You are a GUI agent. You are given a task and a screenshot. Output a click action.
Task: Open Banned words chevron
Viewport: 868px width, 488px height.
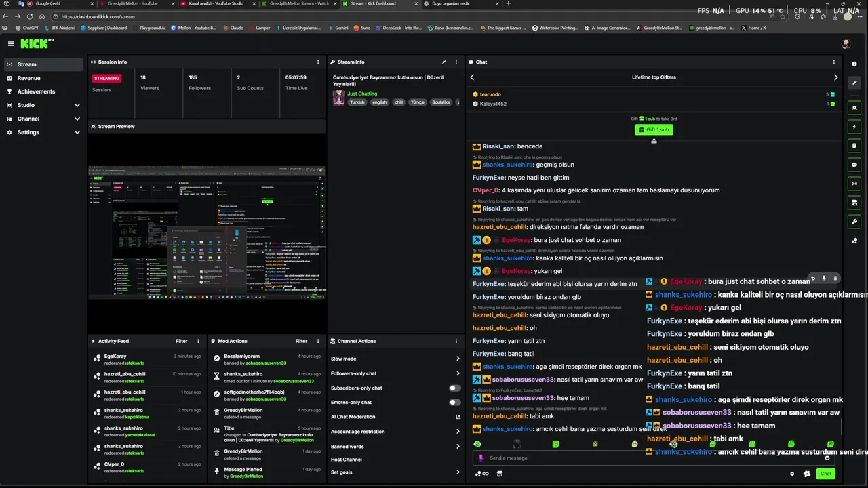(x=458, y=447)
